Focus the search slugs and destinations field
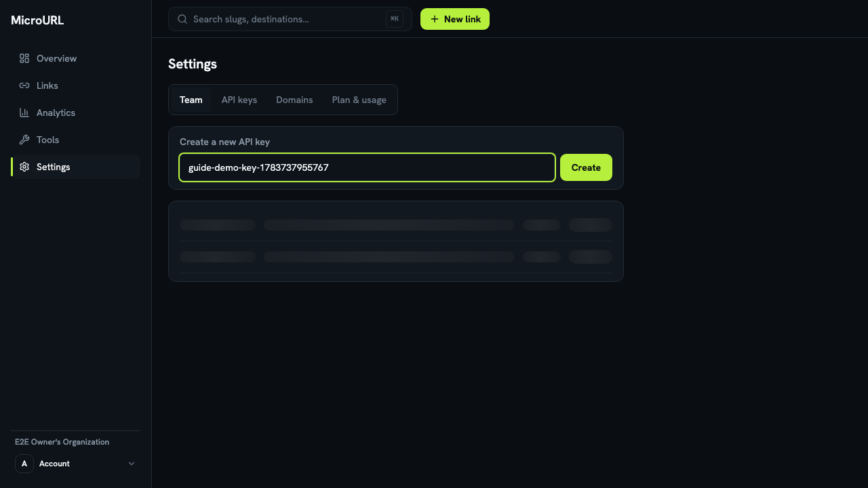Viewport: 868px width, 488px height. 290,19
